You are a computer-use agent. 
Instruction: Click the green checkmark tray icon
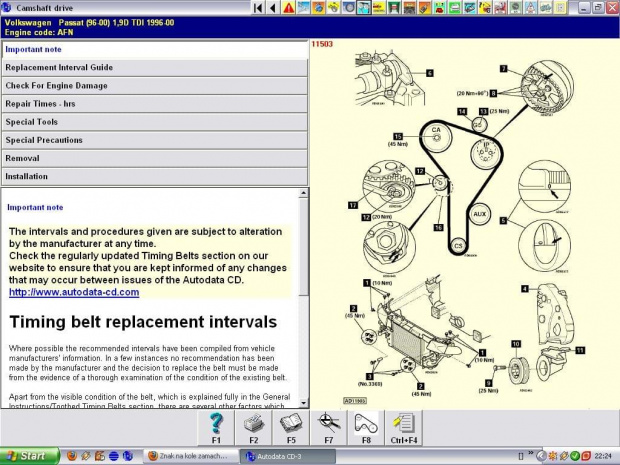pyautogui.click(x=575, y=456)
